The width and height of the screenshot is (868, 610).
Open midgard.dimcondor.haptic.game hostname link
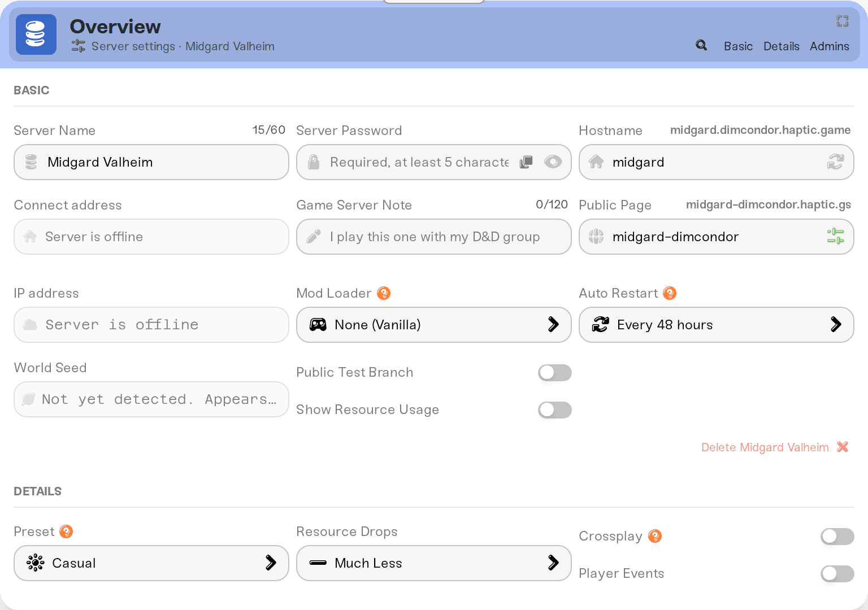tap(760, 130)
